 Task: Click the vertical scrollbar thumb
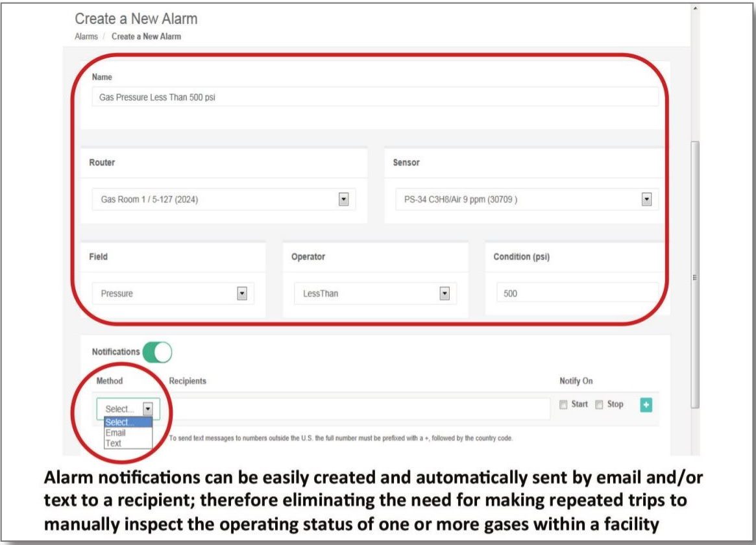coord(695,272)
